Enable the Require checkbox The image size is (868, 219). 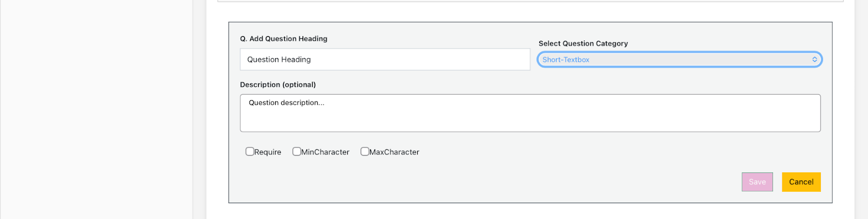pyautogui.click(x=250, y=152)
